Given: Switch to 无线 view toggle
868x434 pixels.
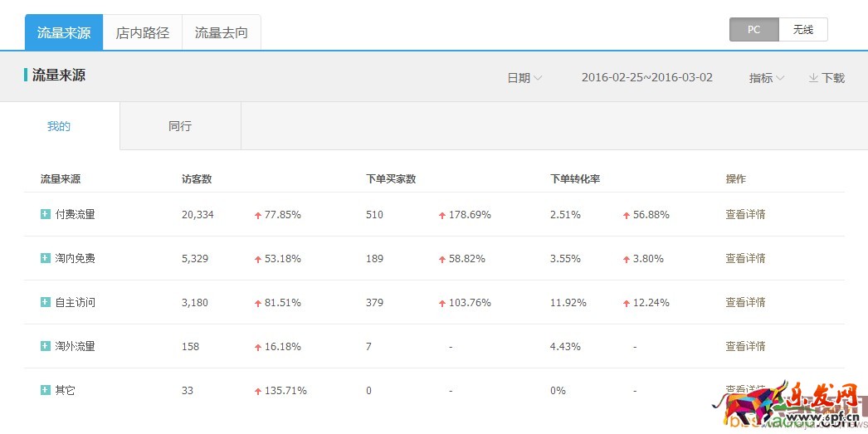Looking at the screenshot, I should [802, 30].
